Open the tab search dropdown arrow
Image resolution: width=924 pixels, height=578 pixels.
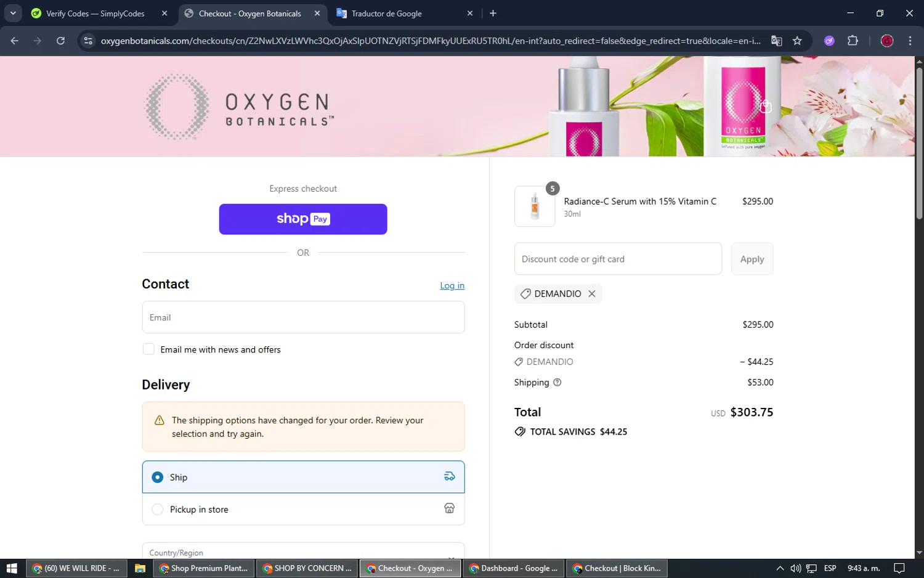[13, 13]
